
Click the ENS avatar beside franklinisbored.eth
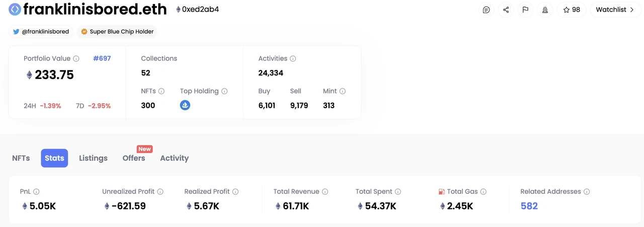point(15,9)
